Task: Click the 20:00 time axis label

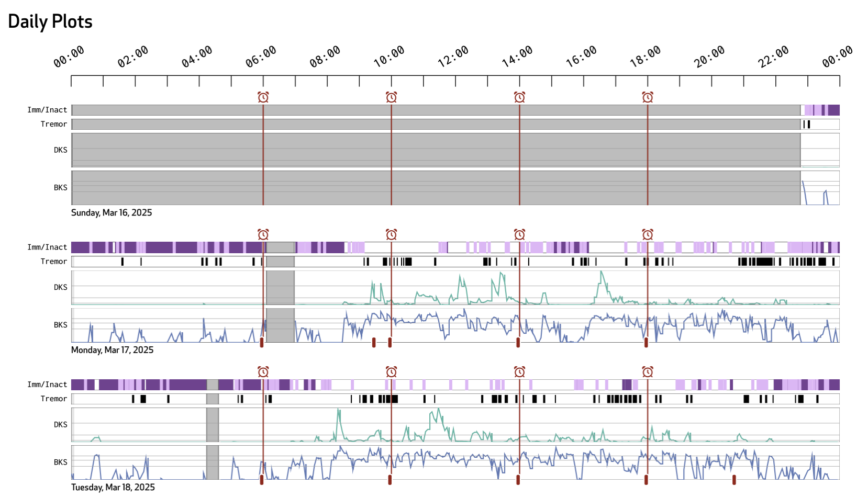Action: click(709, 57)
